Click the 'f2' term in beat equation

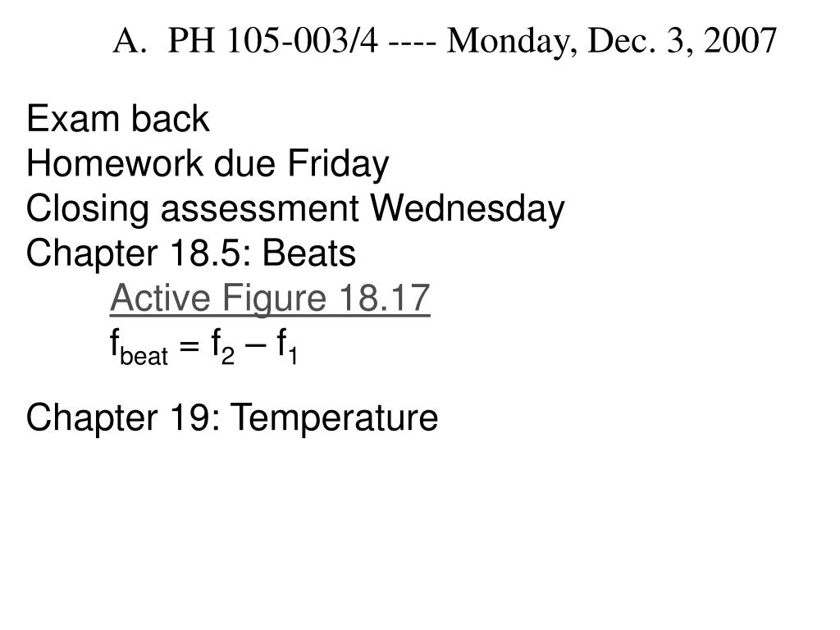[x=223, y=347]
